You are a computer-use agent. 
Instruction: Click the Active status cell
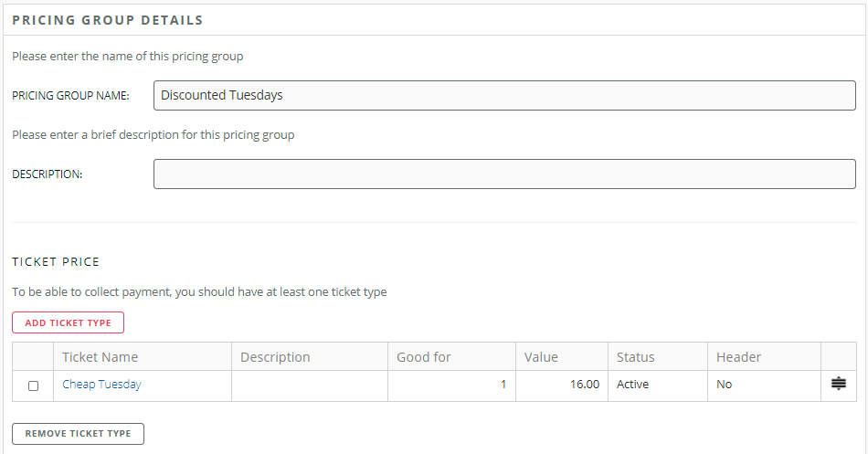pos(657,385)
